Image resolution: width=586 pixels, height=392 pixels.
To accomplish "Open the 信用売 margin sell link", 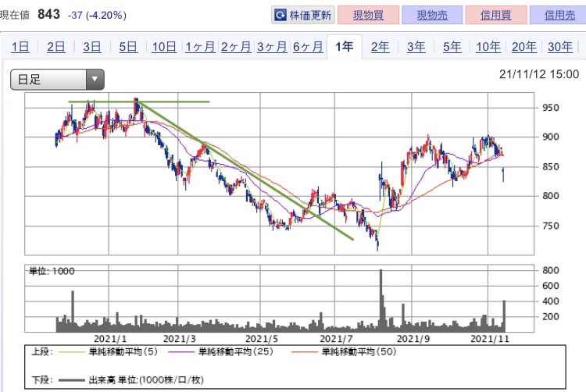I will tap(559, 15).
